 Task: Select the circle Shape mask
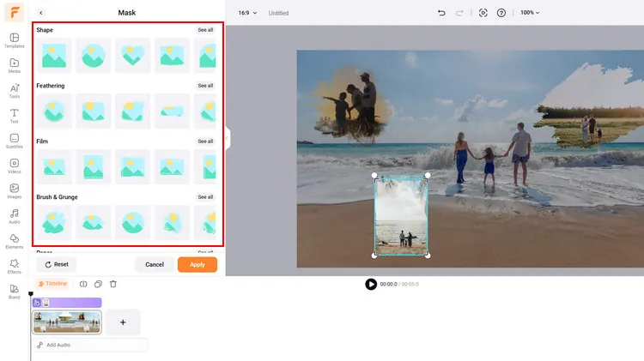94,56
